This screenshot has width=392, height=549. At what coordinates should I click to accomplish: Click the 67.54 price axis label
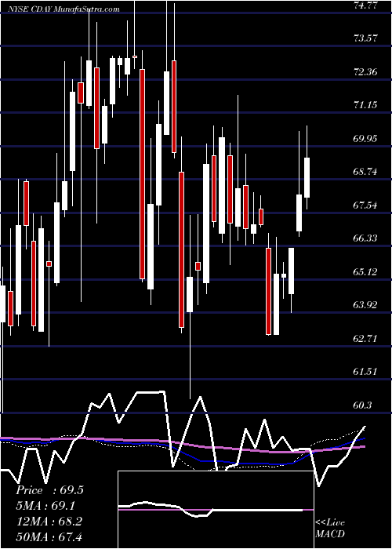click(x=365, y=205)
